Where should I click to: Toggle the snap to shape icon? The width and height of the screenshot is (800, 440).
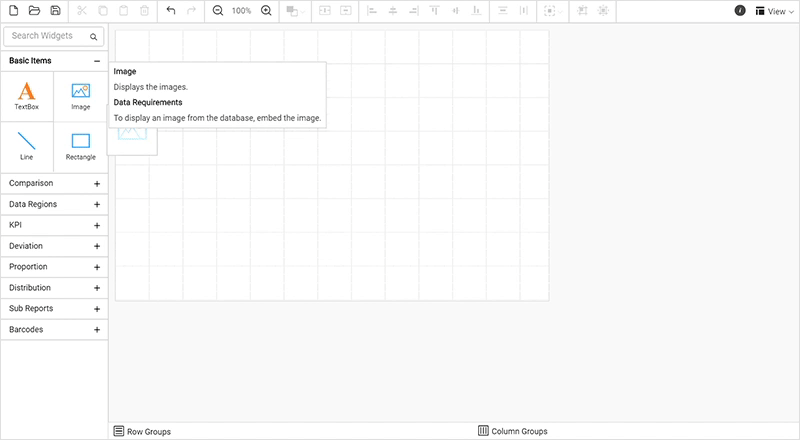coord(603,11)
